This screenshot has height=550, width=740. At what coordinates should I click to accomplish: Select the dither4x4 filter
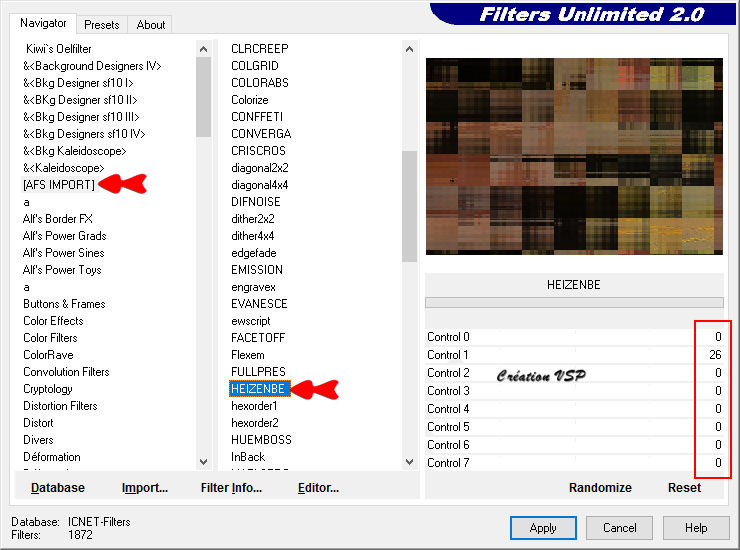[x=252, y=236]
